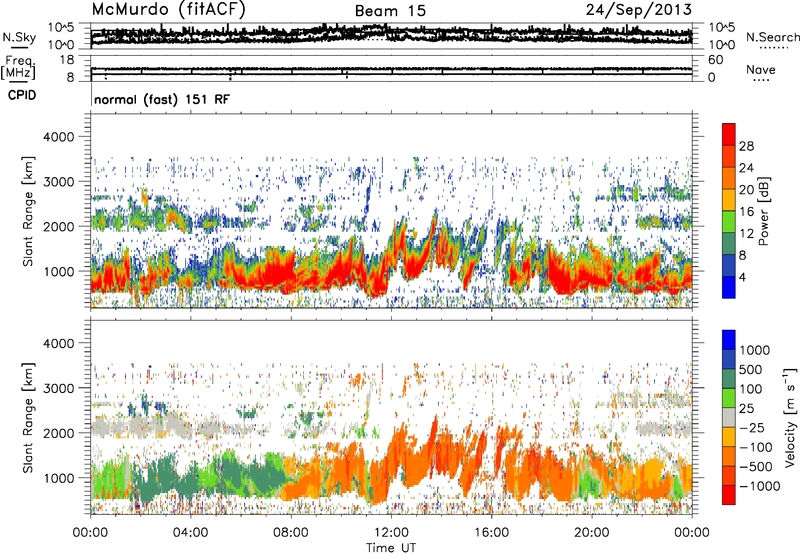Viewport: 800px width, 554px height.
Task: Click the "Freq. [MHz]" axis label
Action: tap(18, 67)
